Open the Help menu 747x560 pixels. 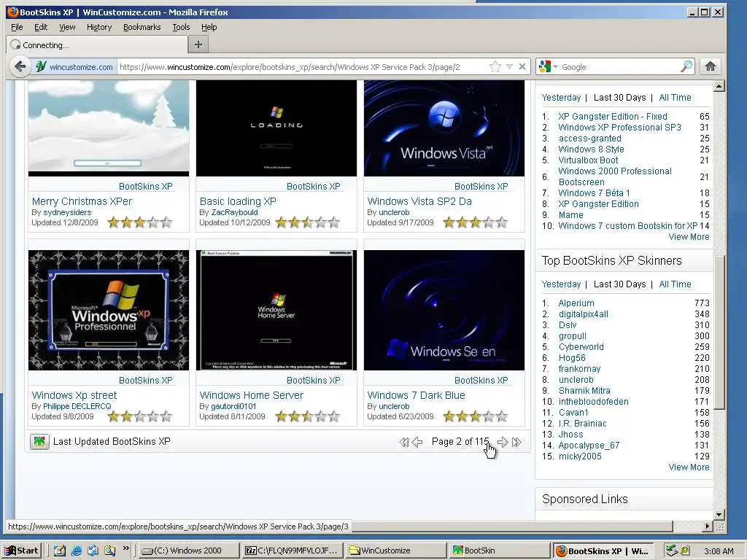click(209, 27)
